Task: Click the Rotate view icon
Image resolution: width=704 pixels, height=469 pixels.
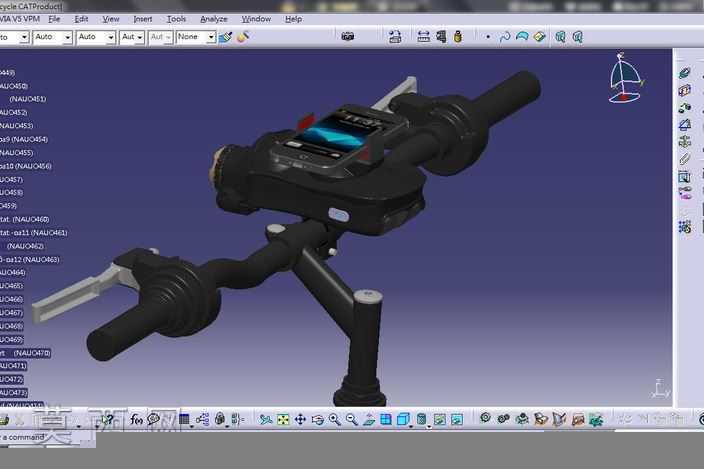Action: [x=317, y=420]
